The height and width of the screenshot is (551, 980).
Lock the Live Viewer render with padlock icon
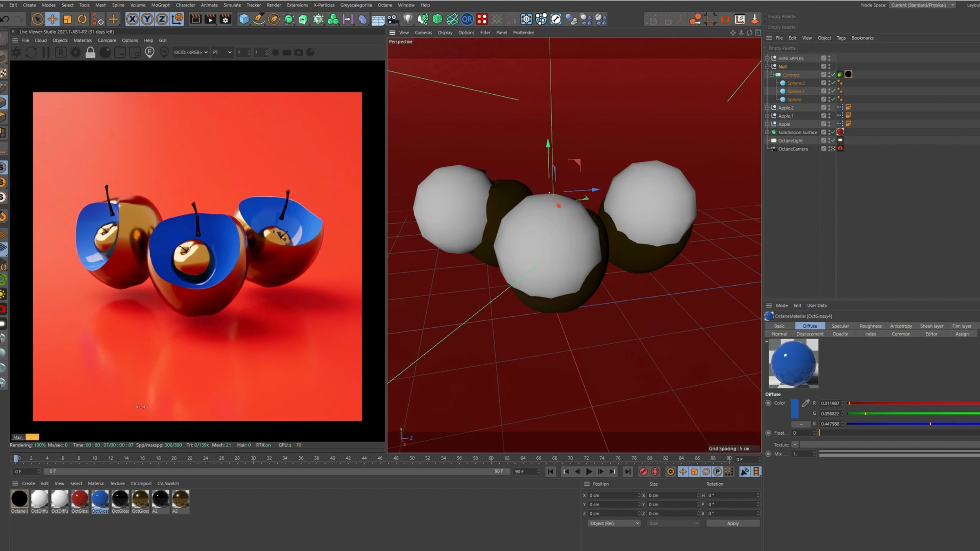pyautogui.click(x=90, y=52)
